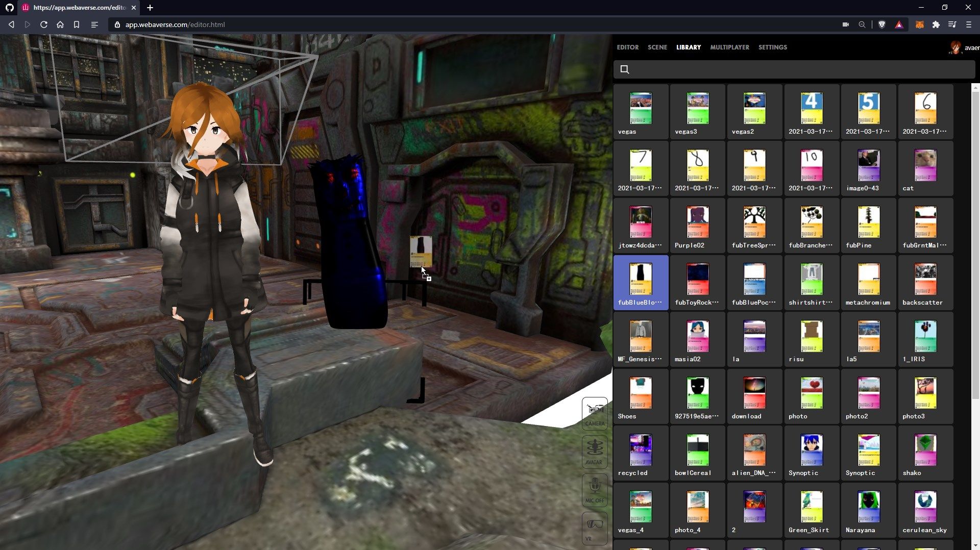Screen dimensions: 980x550
Task: Switch to the SCENE tab
Action: pos(657,47)
